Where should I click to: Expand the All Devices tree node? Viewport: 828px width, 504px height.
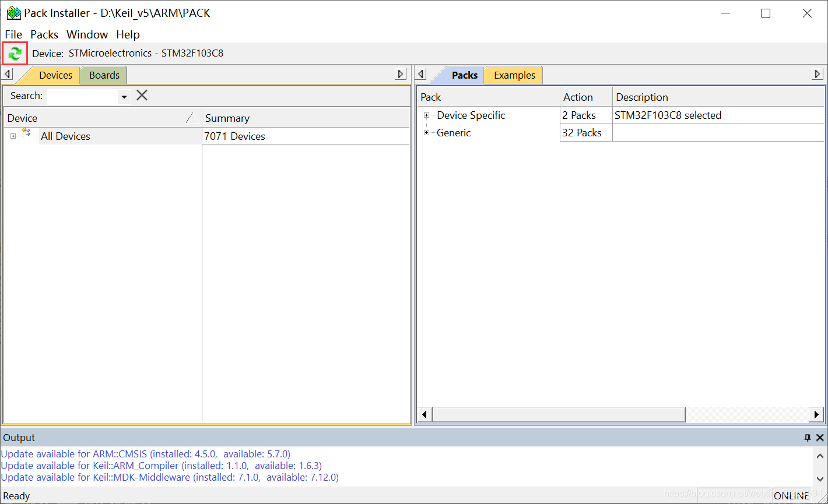13,136
